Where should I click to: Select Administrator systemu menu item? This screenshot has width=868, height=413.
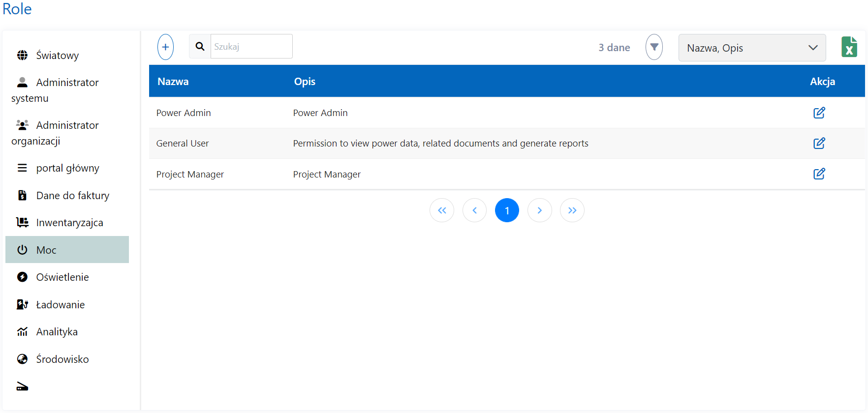pos(67,83)
